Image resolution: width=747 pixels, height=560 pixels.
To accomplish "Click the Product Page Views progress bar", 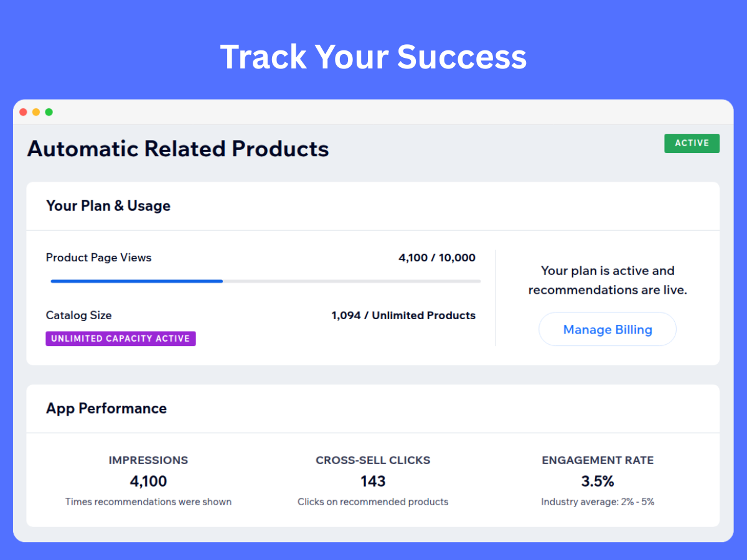I will point(265,281).
